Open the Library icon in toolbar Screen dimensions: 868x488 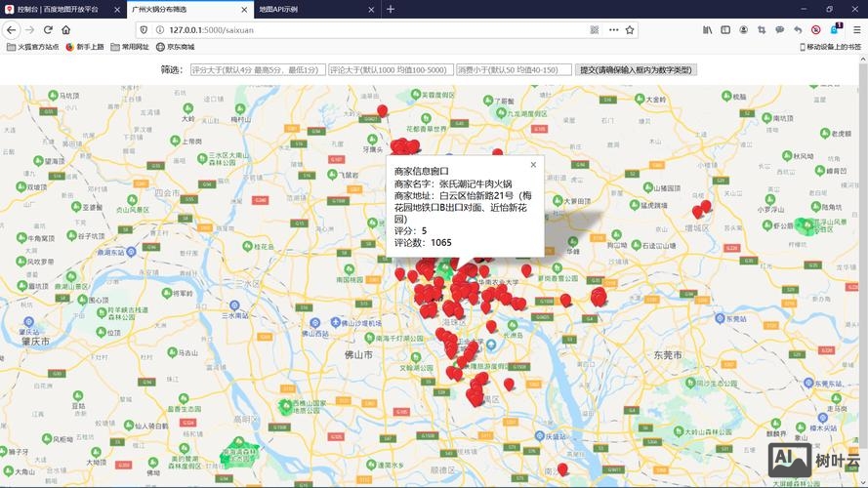(708, 30)
